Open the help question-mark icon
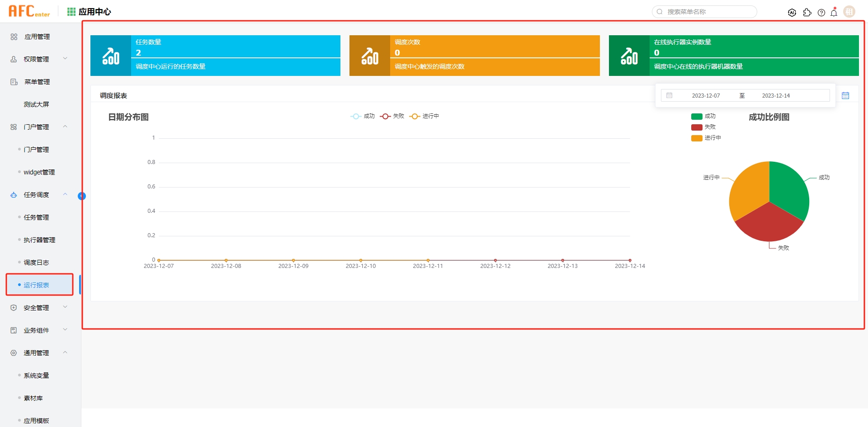868x427 pixels. pos(821,13)
